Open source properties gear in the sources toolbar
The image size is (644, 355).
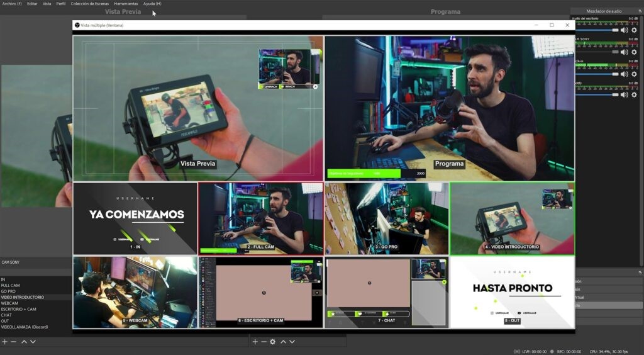point(272,342)
